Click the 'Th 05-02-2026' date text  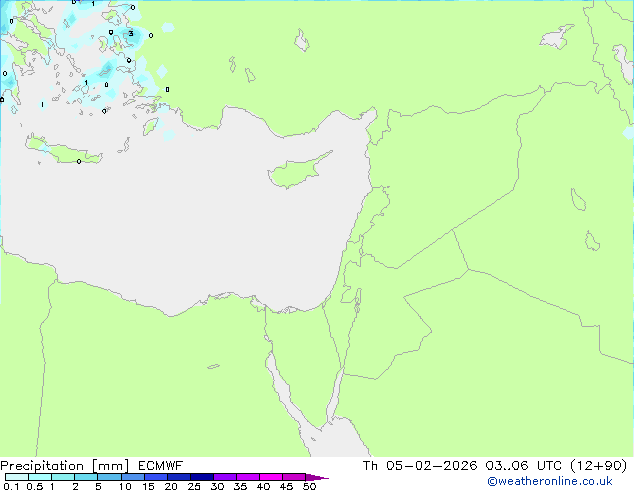click(x=420, y=466)
